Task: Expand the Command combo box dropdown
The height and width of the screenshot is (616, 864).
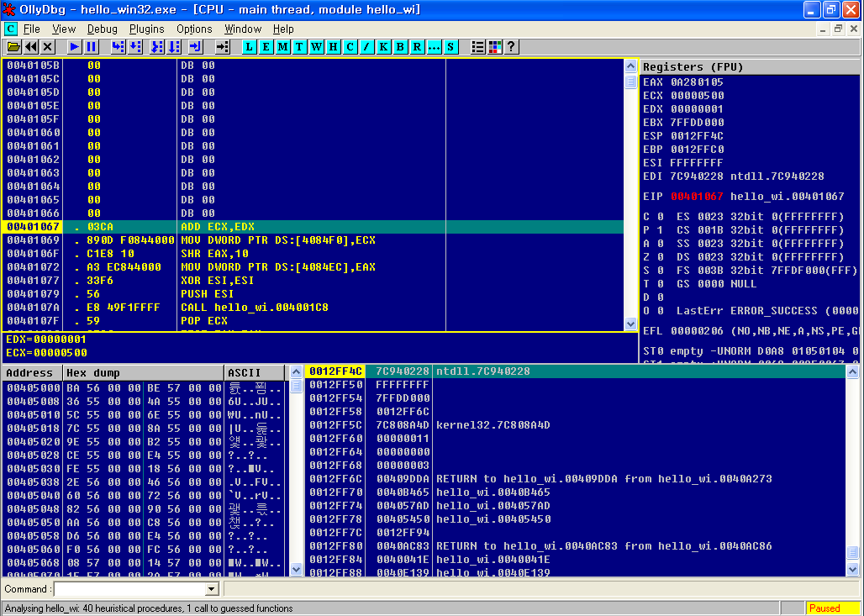Action: pyautogui.click(x=212, y=589)
